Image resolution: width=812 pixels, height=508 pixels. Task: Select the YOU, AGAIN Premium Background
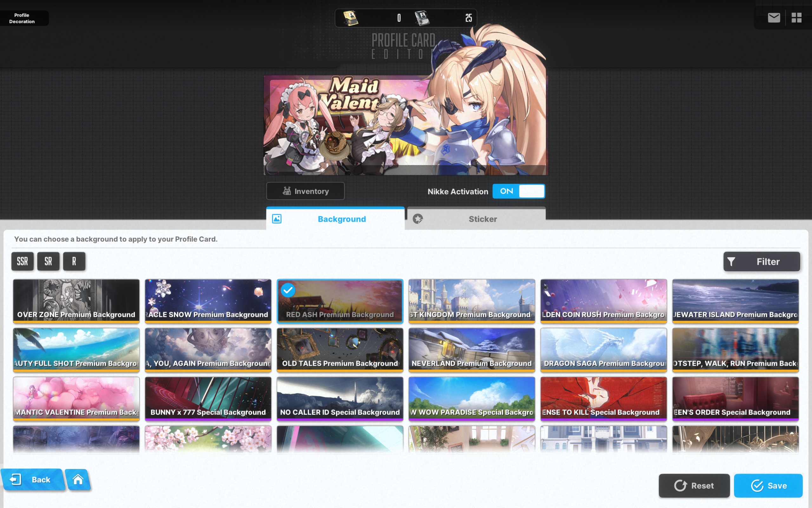point(208,350)
